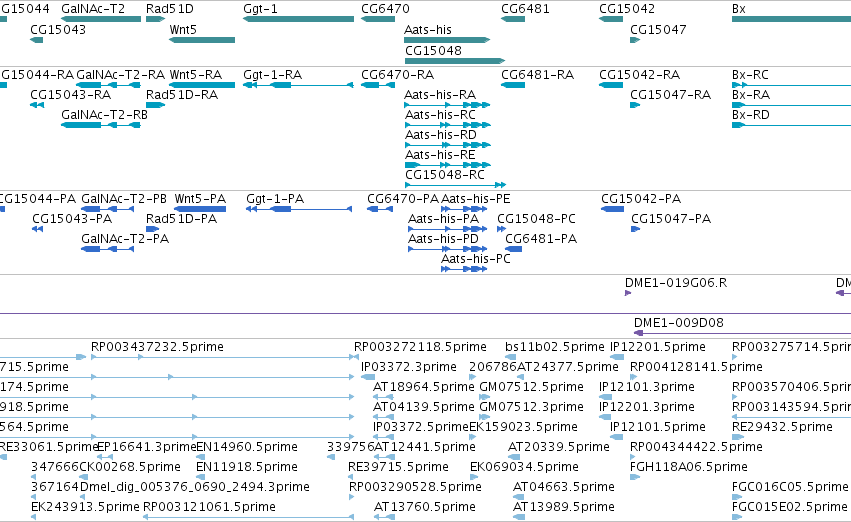
Task: Select protein label Ggt-1-PA
Action: [275, 199]
